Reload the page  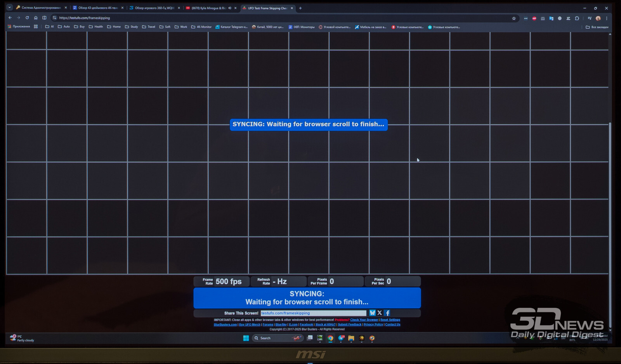click(27, 18)
